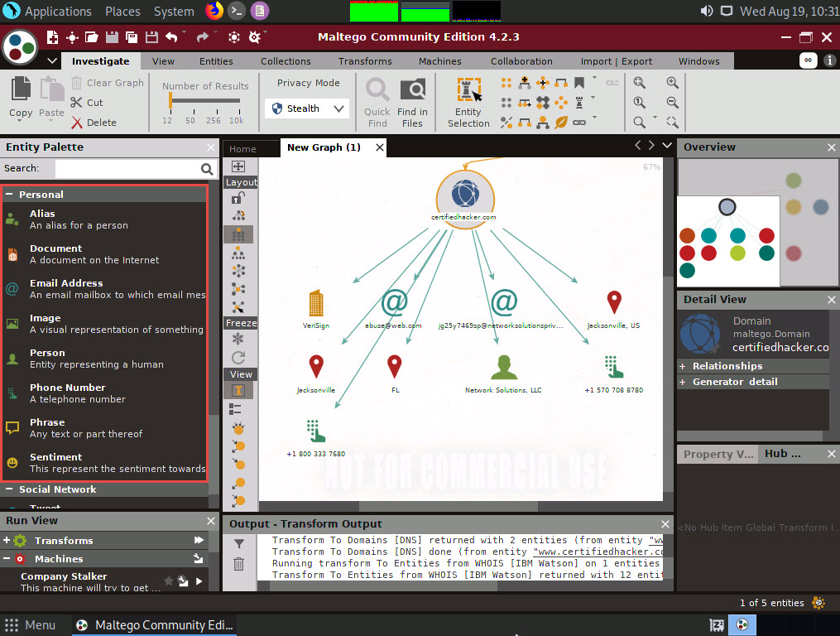This screenshot has height=636, width=840.
Task: Collapse the Machines section in Run View
Action: pos(7,559)
